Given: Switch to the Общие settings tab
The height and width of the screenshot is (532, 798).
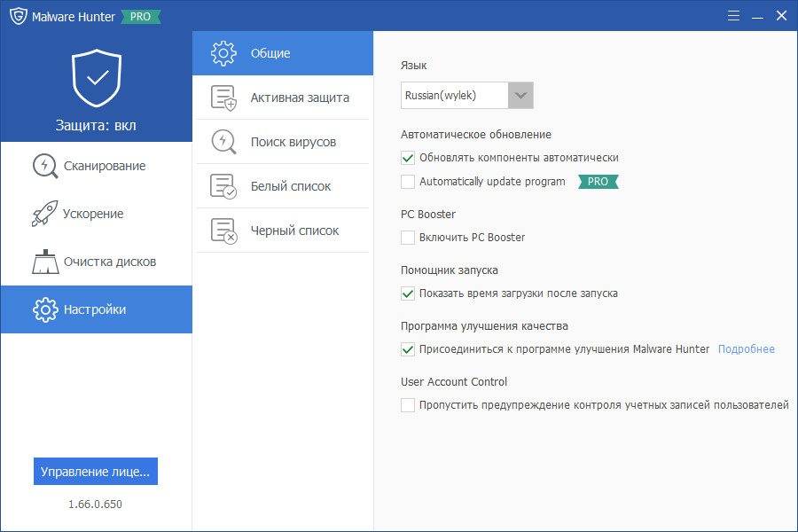Looking at the screenshot, I should pyautogui.click(x=283, y=53).
